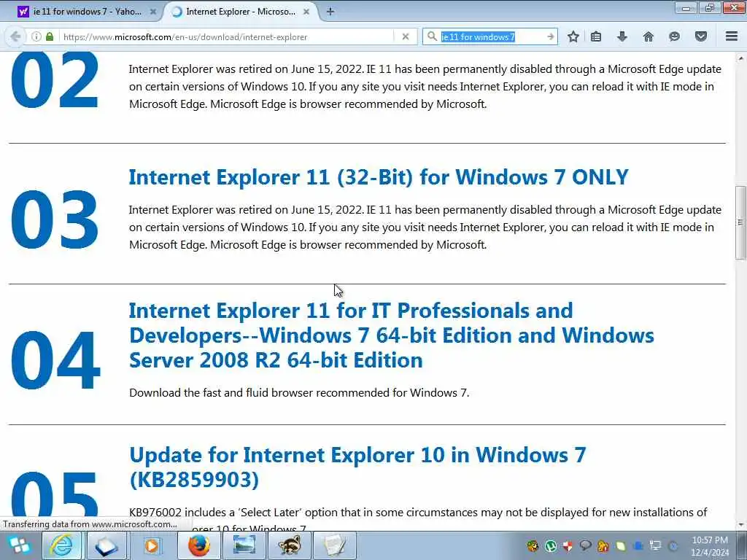Click the green uTorrent tray icon
Image resolution: width=747 pixels, height=560 pixels.
point(551,545)
